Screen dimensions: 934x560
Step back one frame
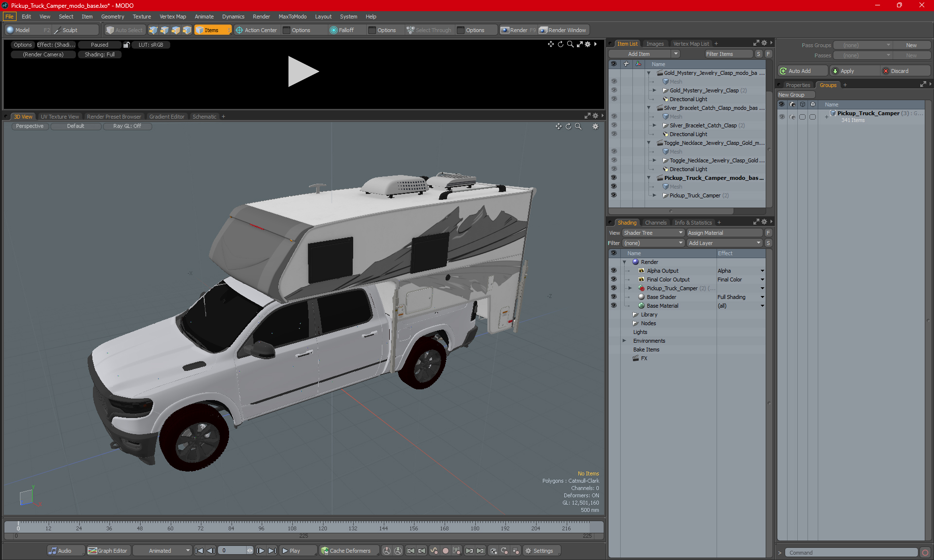click(x=211, y=551)
